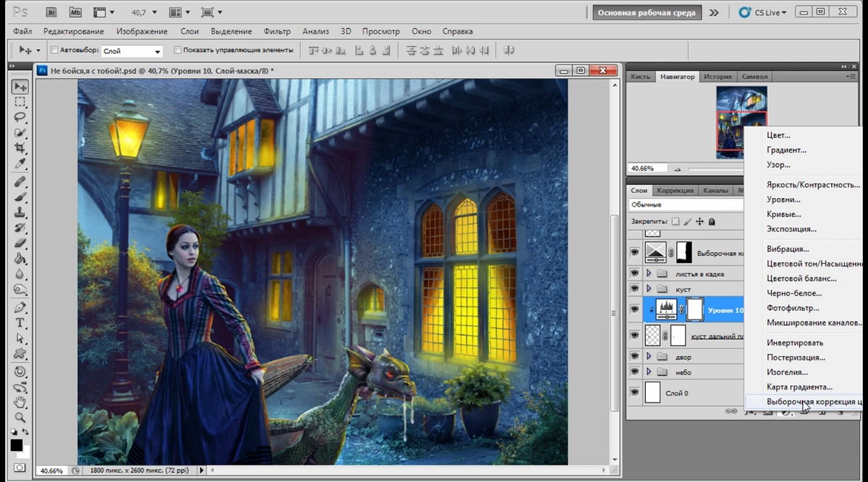Select the Eyedropper tool
The image size is (868, 482).
20,163
